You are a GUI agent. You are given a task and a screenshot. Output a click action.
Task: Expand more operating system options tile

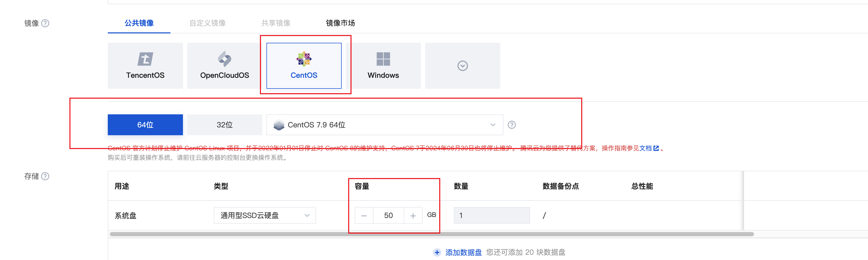[x=463, y=66]
